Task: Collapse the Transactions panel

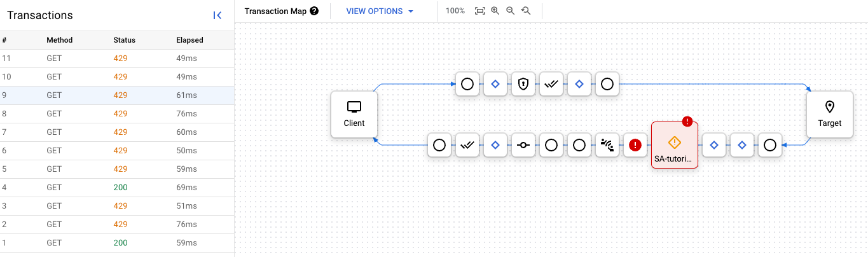Action: [x=217, y=15]
